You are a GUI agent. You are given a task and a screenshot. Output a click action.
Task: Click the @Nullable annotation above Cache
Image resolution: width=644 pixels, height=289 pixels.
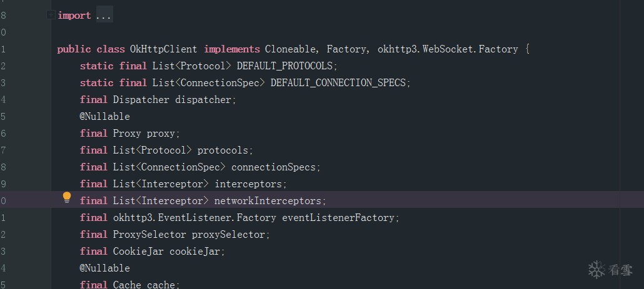[x=105, y=268]
